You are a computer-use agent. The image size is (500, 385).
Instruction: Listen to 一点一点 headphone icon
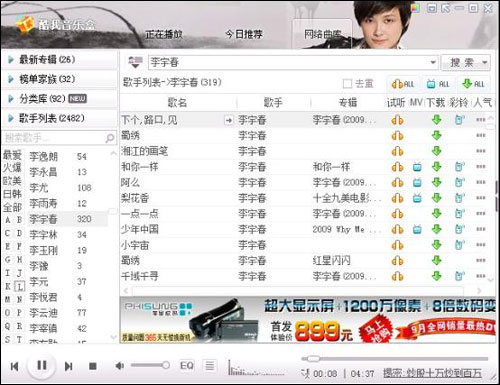[397, 214]
